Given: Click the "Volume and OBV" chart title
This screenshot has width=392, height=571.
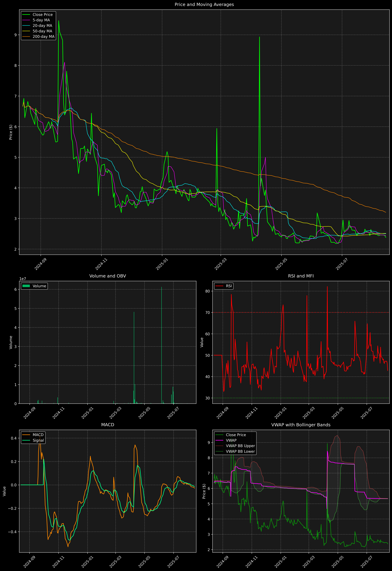Looking at the screenshot, I should pos(108,276).
